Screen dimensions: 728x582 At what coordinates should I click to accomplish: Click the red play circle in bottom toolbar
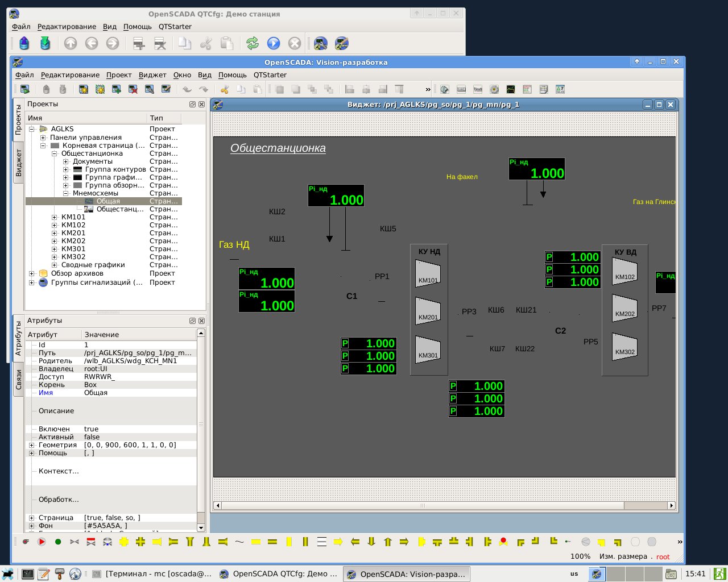coord(42,542)
